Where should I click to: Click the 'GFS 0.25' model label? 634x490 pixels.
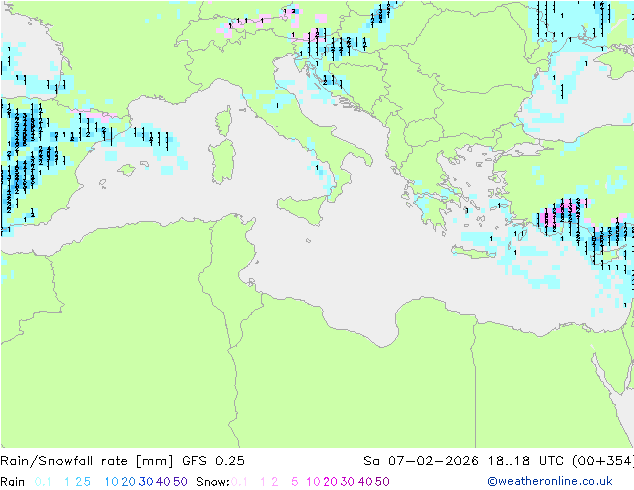coord(213,461)
